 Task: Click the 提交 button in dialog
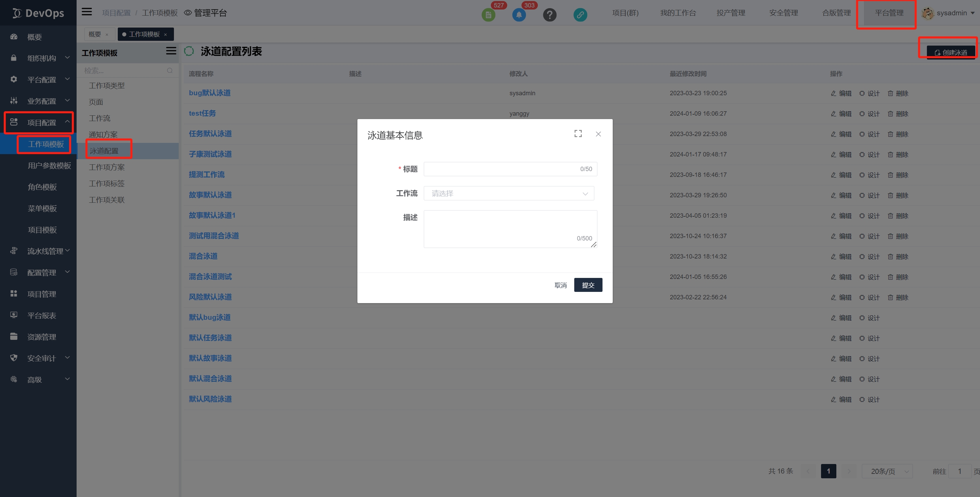coord(588,285)
